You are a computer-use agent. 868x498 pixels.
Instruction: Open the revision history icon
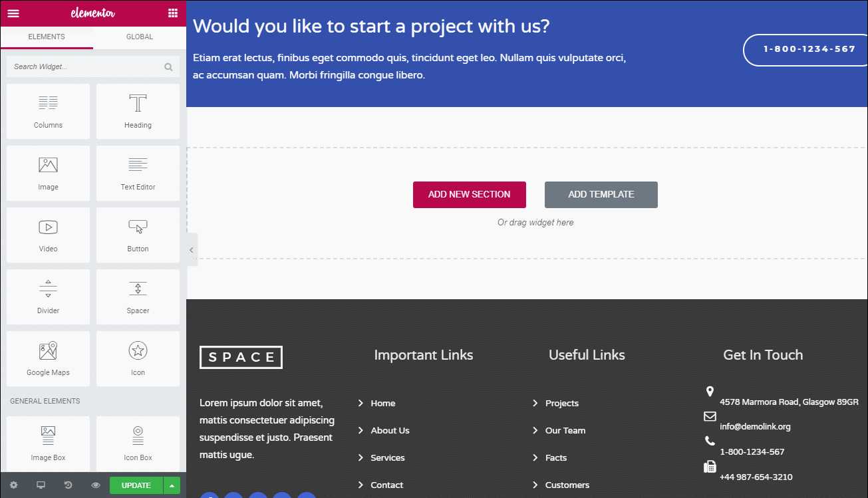68,485
